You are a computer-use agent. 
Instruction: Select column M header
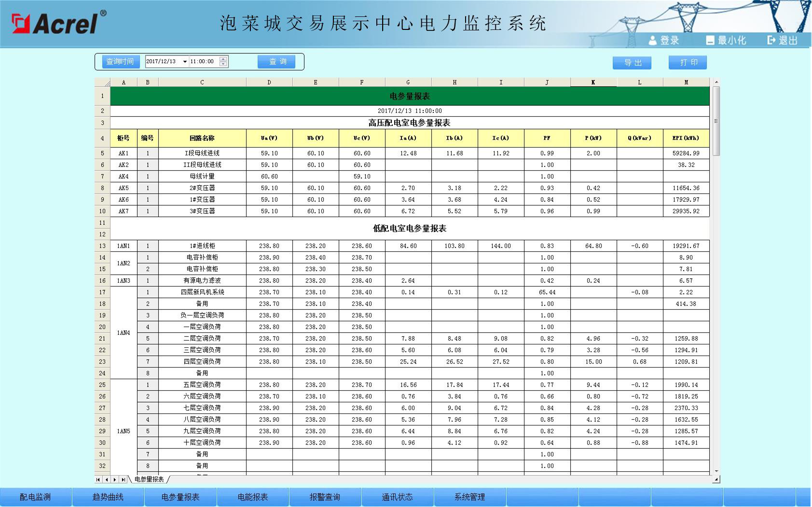pyautogui.click(x=686, y=82)
